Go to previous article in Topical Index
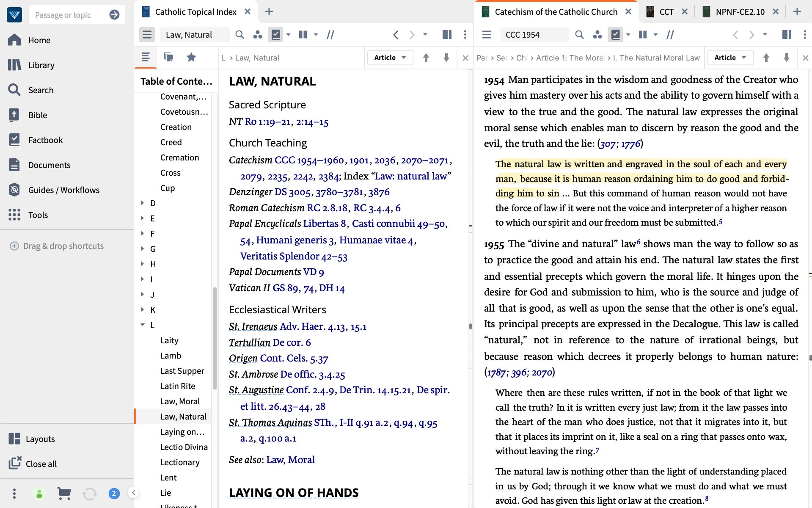The height and width of the screenshot is (508, 812). click(426, 58)
